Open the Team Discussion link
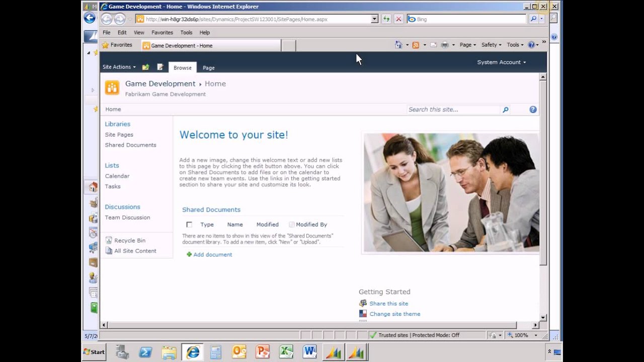This screenshot has height=362, width=644. pyautogui.click(x=127, y=217)
